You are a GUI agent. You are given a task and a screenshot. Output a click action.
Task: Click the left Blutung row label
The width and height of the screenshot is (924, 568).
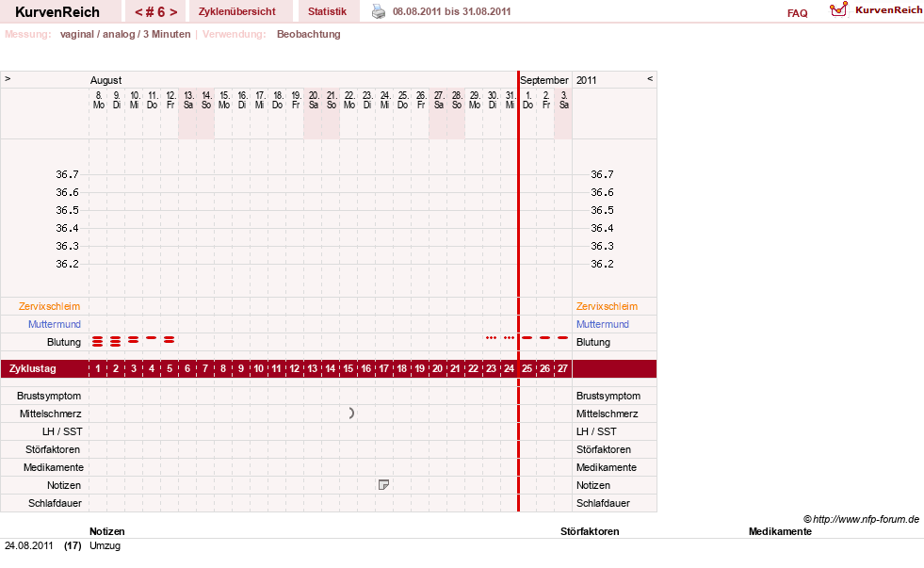coord(64,342)
